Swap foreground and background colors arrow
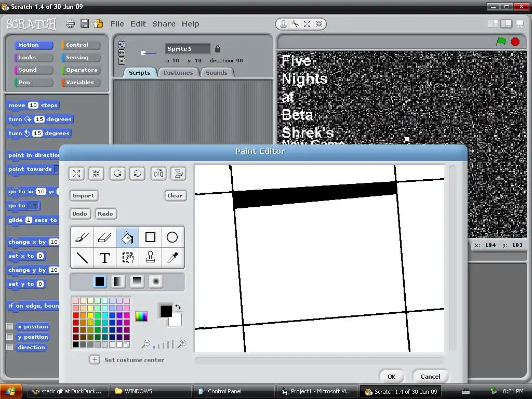This screenshot has width=532, height=399. (x=178, y=307)
